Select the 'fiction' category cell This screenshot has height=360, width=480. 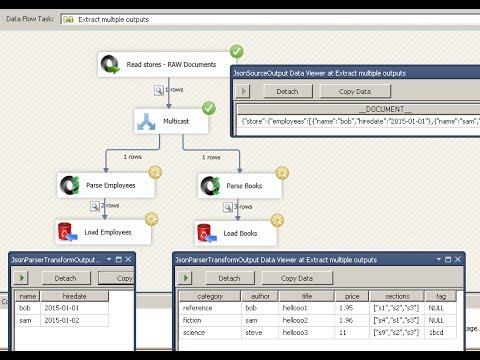point(210,320)
